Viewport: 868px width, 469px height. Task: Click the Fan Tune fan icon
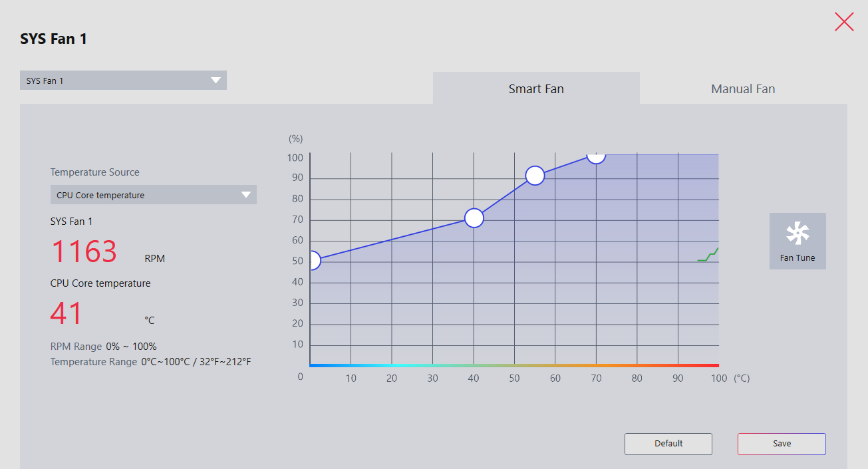coord(797,234)
